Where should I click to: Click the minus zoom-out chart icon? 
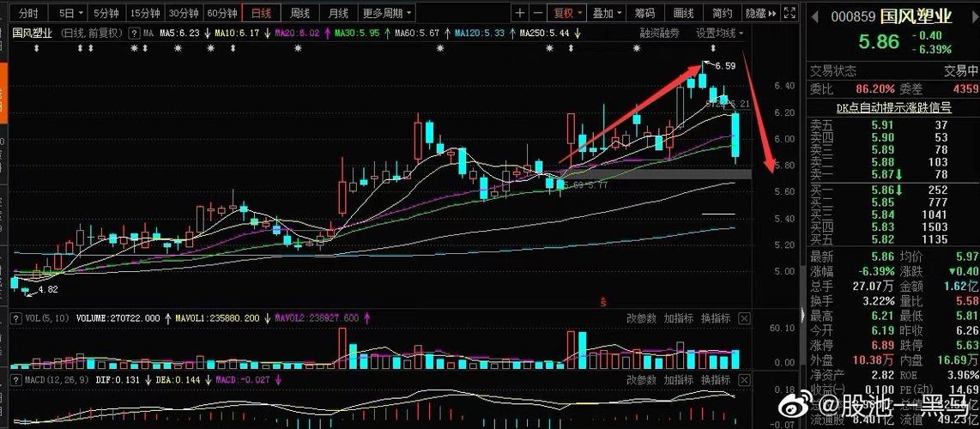[x=538, y=14]
